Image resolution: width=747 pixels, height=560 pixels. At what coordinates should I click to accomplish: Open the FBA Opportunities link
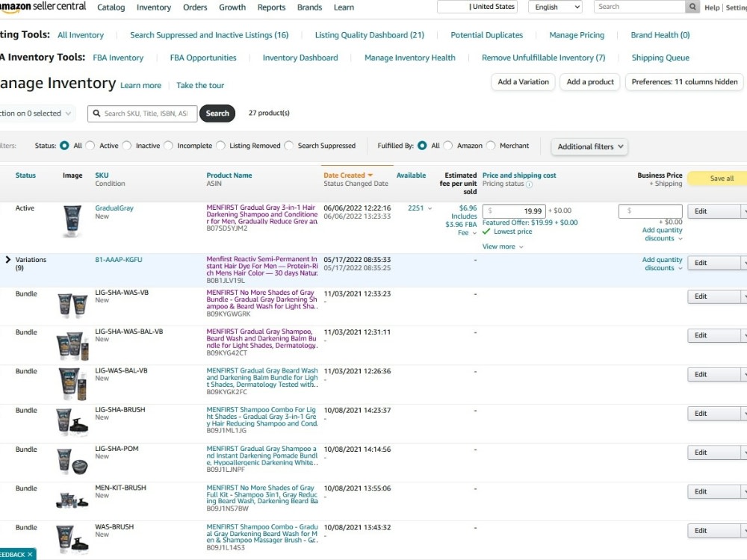click(x=203, y=57)
